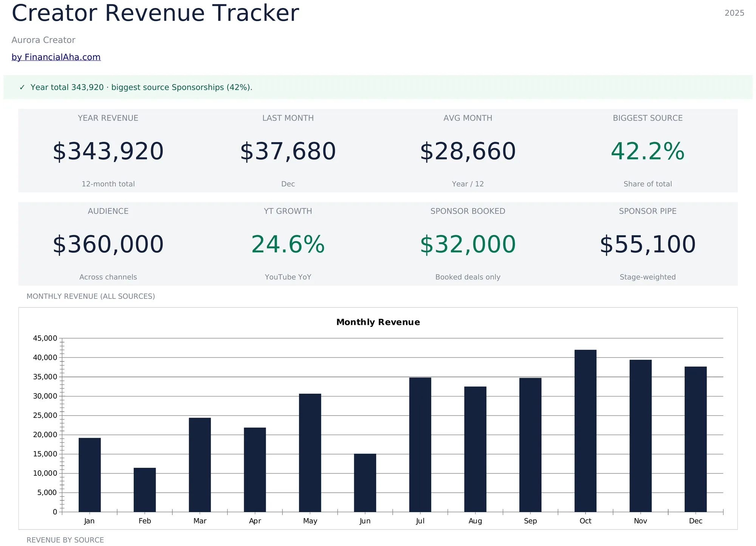Image resolution: width=756 pixels, height=546 pixels.
Task: Click the Nov revenue bar
Action: coord(641,436)
